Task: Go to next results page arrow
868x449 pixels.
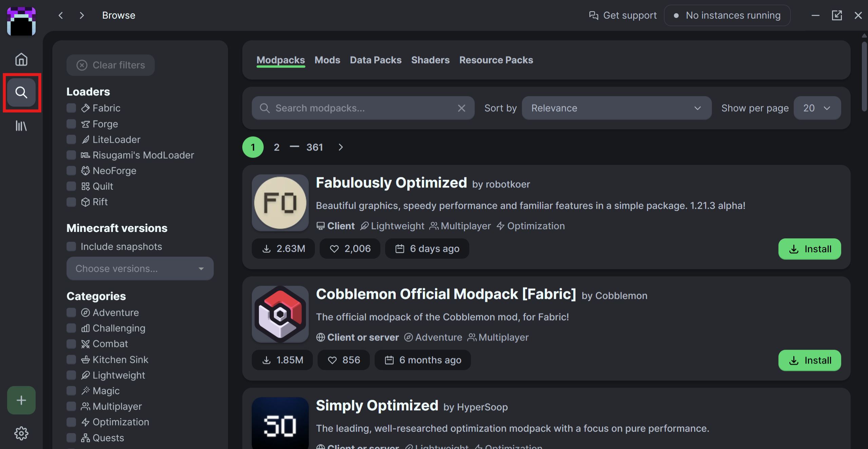Action: coord(341,147)
